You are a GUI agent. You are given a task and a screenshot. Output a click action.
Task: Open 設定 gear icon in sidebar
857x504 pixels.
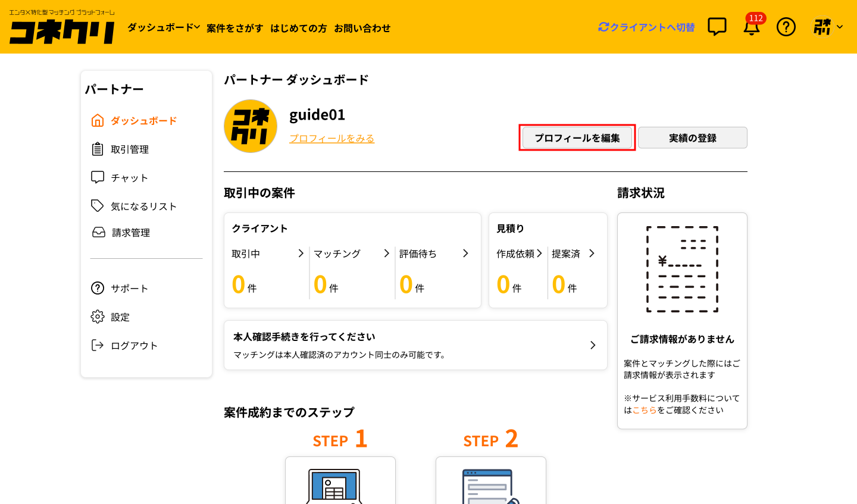click(x=98, y=317)
